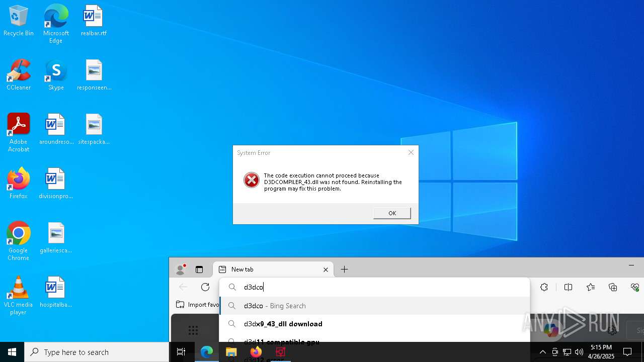
Task: Open the network tray icon
Action: tap(567, 352)
